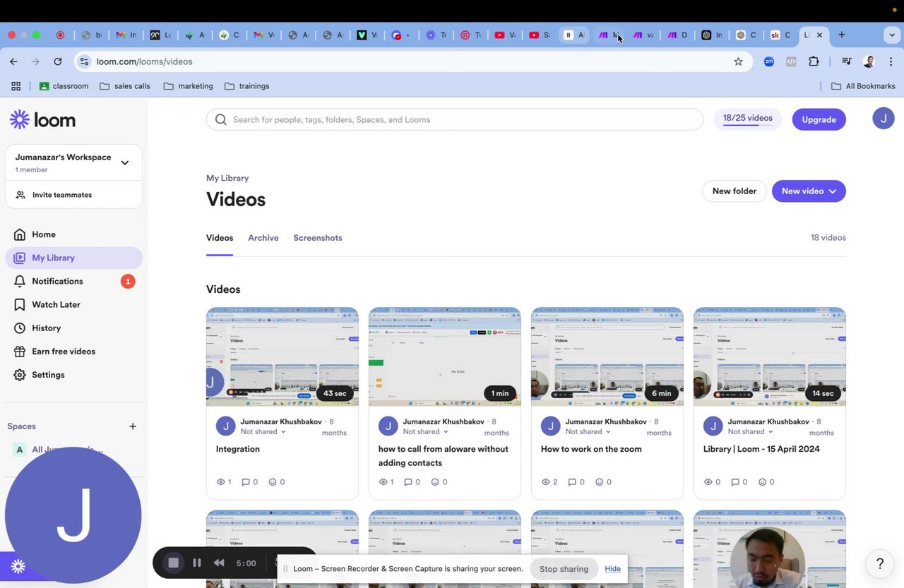Open Chrome profile avatar in toolbar
Image resolution: width=904 pixels, height=588 pixels.
click(869, 61)
